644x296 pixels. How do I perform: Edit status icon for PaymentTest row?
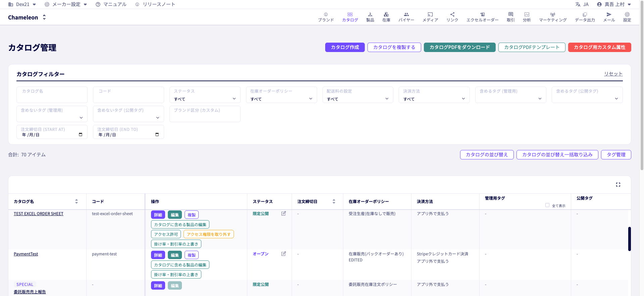click(284, 254)
